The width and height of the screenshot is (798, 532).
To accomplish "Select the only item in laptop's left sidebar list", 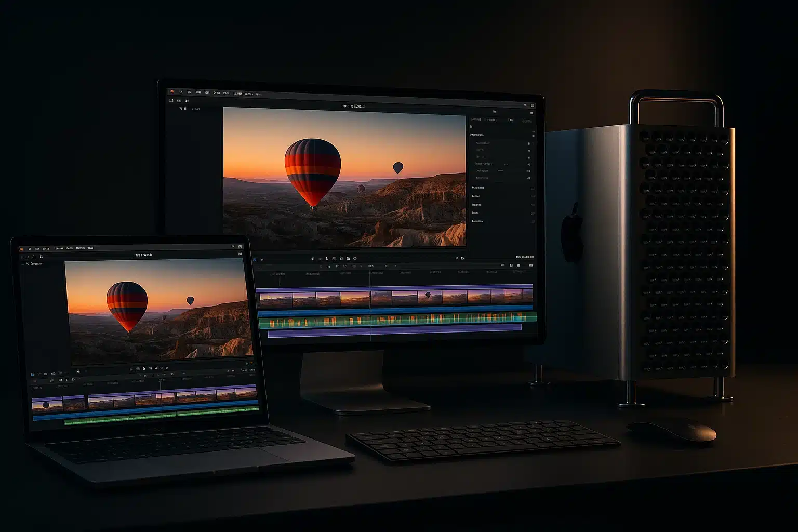I will point(34,264).
